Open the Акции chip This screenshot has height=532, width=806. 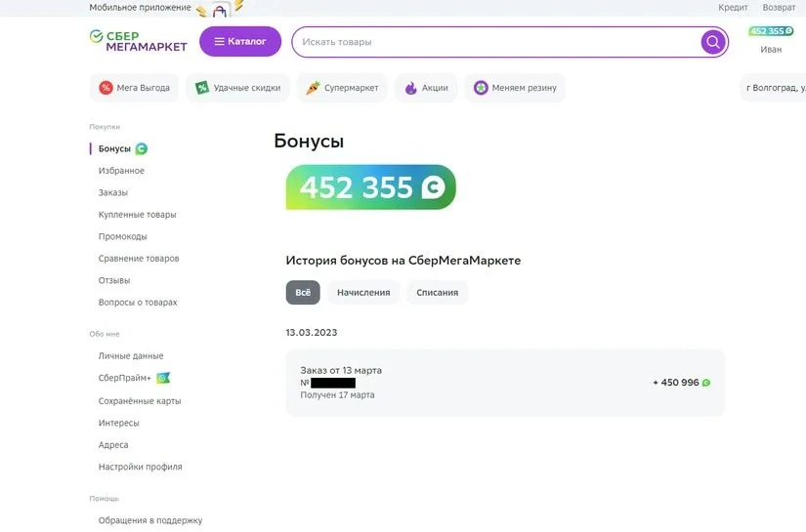tap(426, 88)
